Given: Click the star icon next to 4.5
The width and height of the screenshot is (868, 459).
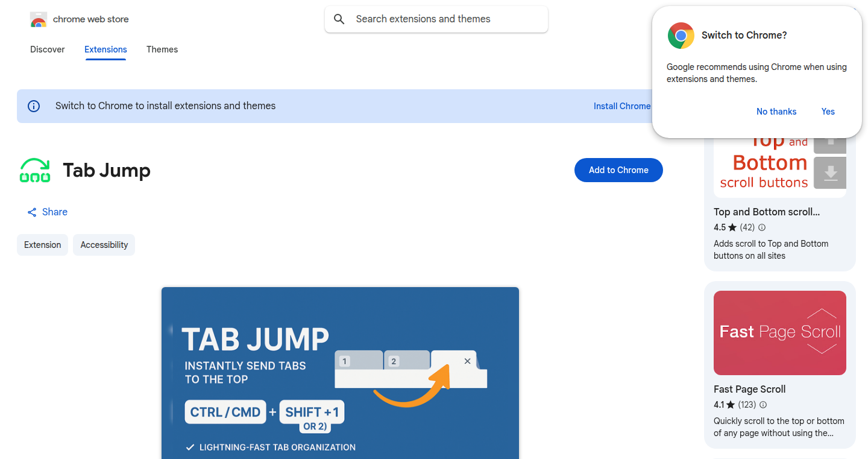Looking at the screenshot, I should click(x=732, y=227).
